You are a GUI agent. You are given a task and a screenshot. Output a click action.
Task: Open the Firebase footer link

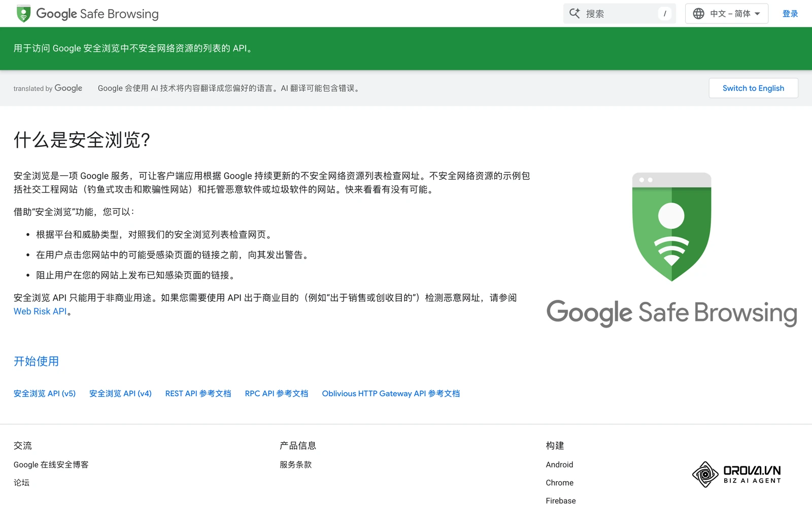tap(561, 500)
